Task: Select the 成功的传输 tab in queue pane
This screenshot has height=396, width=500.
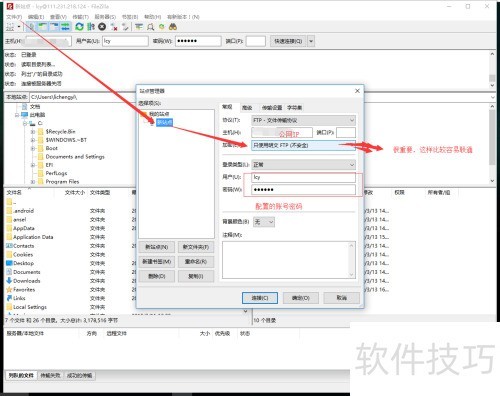Action: 79,375
